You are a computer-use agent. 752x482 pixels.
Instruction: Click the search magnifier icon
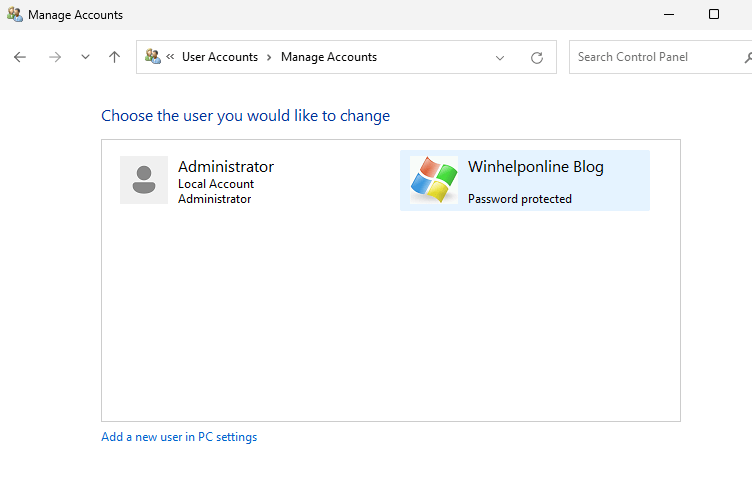(x=748, y=58)
